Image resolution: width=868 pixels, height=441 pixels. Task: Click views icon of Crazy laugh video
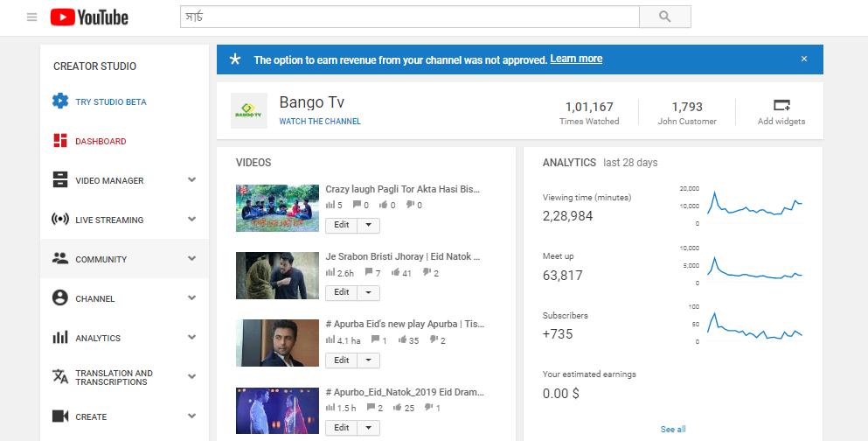330,205
